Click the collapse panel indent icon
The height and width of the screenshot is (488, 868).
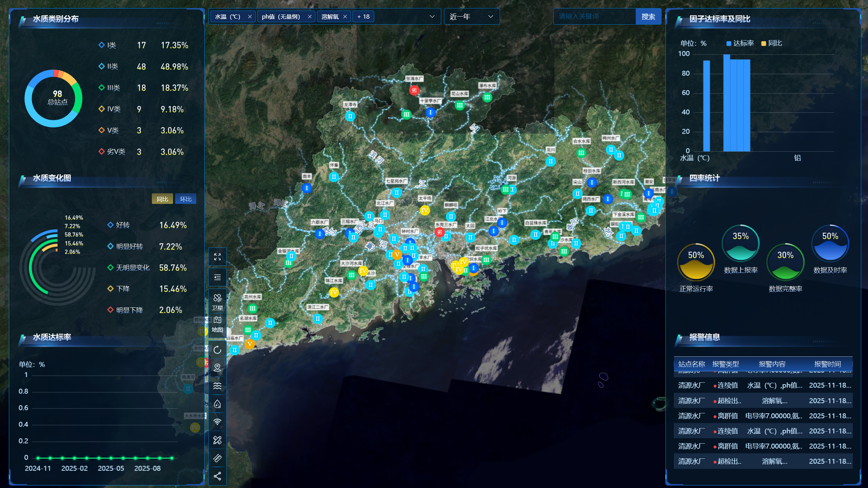tap(217, 277)
